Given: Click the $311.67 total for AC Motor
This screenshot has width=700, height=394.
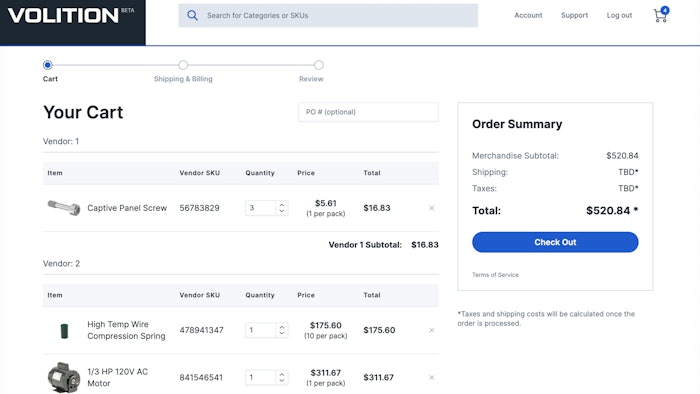Looking at the screenshot, I should [x=379, y=377].
